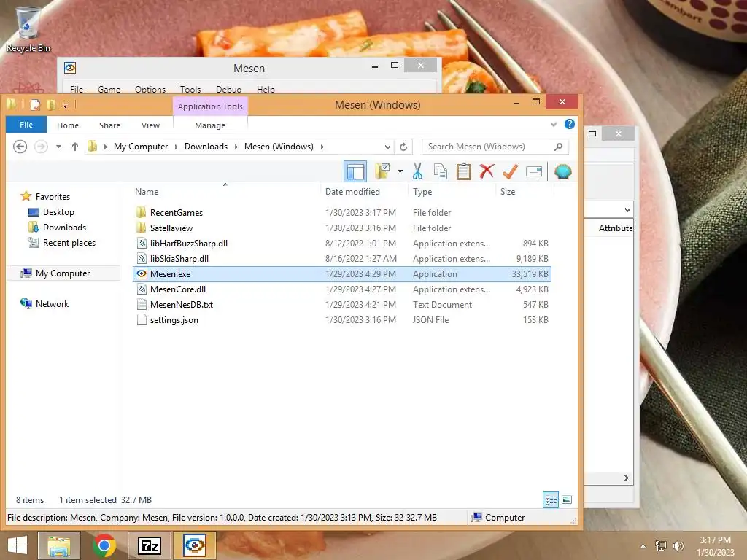Refresh the Mesen (Windows) folder
This screenshot has width=747, height=560.
pyautogui.click(x=403, y=147)
